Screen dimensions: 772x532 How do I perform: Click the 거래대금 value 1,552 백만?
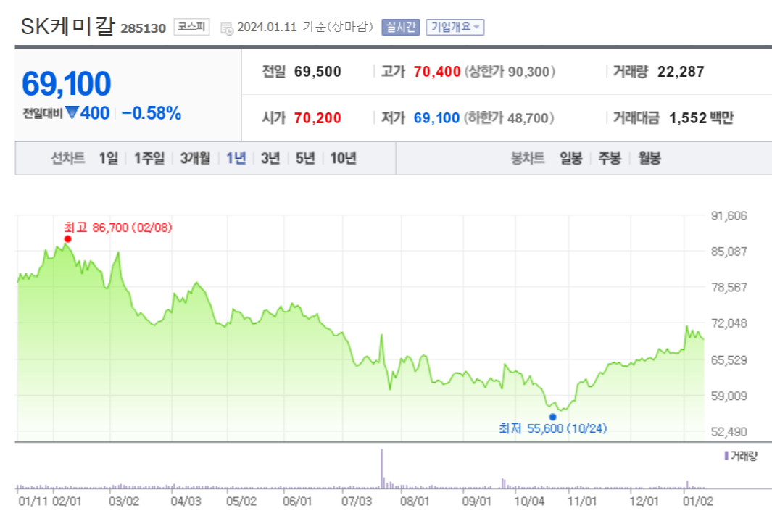click(701, 118)
